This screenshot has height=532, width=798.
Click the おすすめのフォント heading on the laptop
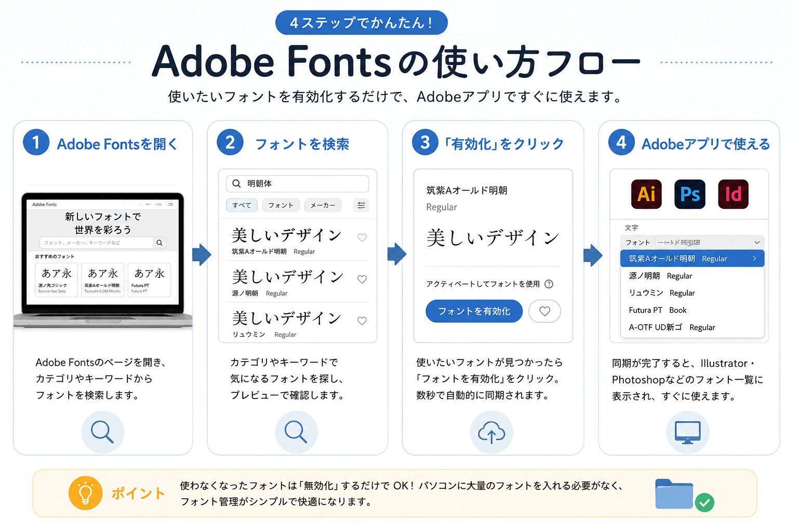pyautogui.click(x=55, y=257)
